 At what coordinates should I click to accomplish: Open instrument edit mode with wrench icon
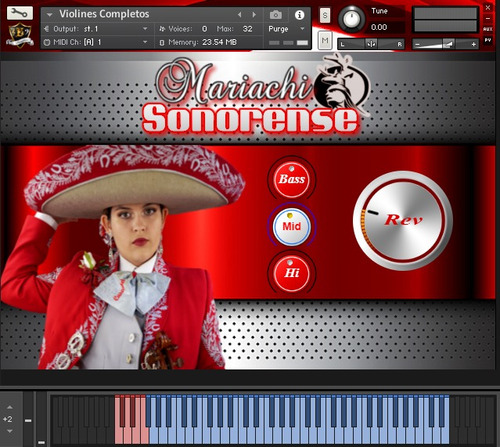tap(20, 13)
